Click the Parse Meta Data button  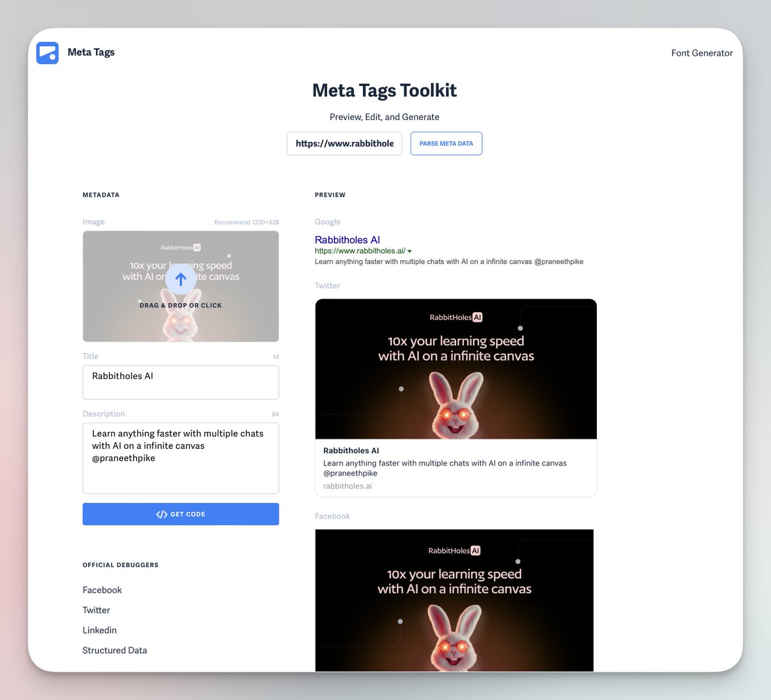point(447,143)
